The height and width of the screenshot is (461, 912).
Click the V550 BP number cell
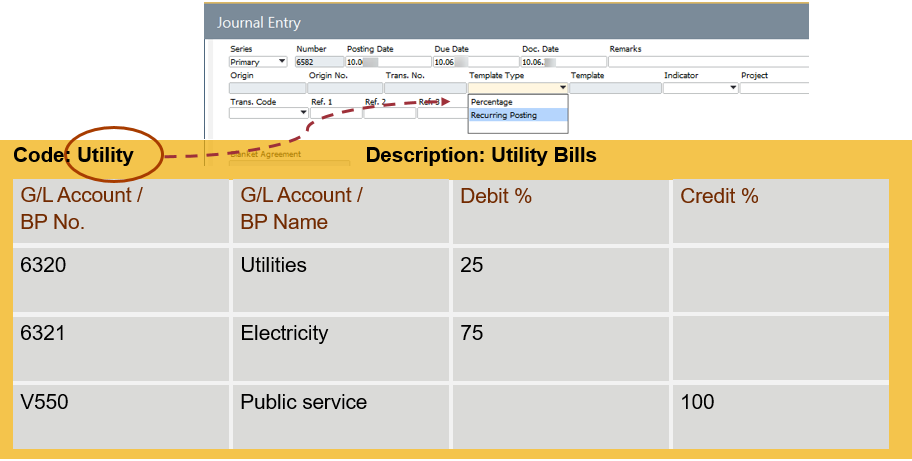pyautogui.click(x=121, y=416)
